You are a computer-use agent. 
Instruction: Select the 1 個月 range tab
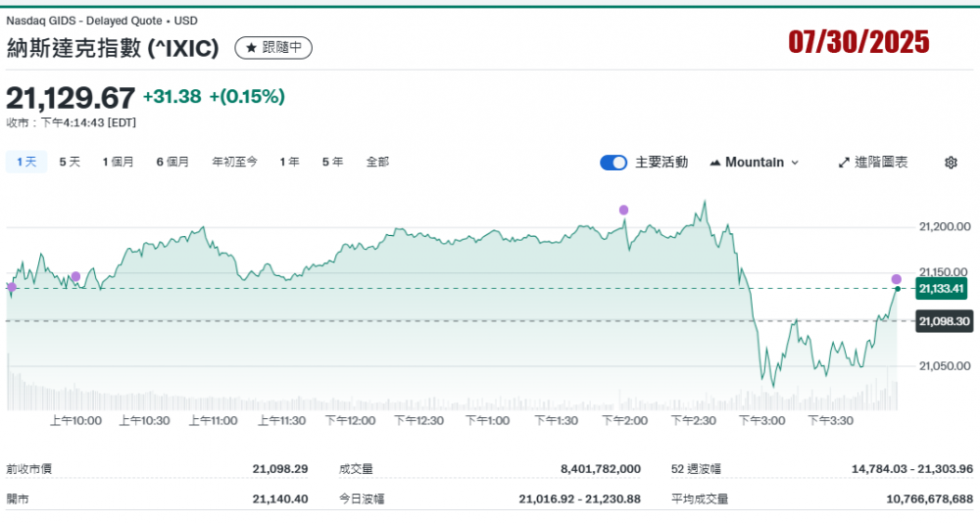118,162
